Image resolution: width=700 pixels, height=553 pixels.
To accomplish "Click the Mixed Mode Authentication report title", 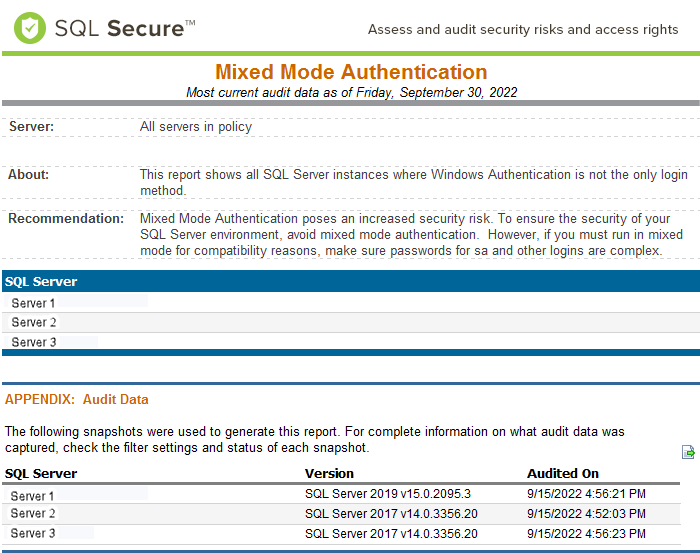I will [351, 72].
